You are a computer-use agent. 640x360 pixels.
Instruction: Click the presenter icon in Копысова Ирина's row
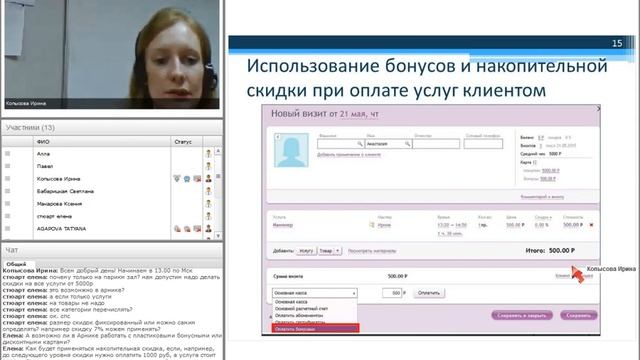click(209, 178)
